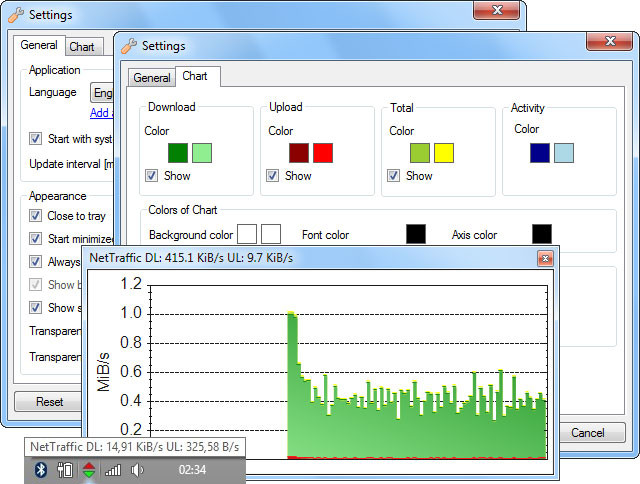
Task: Click the volume speaker tray icon
Action: click(137, 470)
